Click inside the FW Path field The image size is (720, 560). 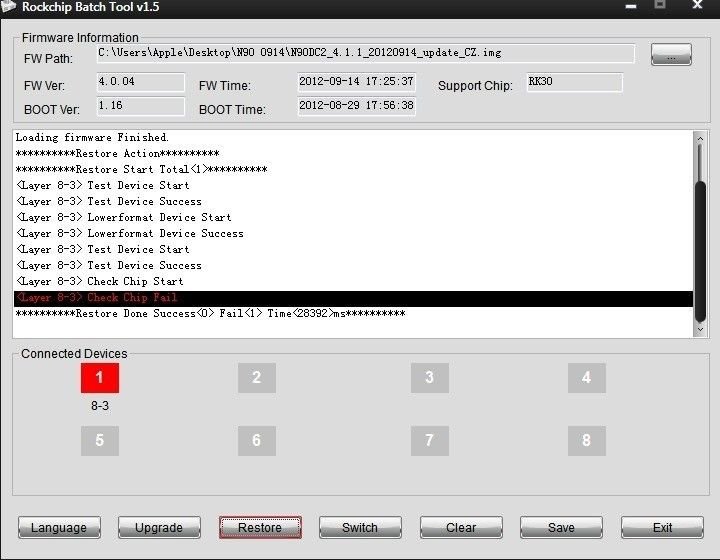(x=366, y=53)
